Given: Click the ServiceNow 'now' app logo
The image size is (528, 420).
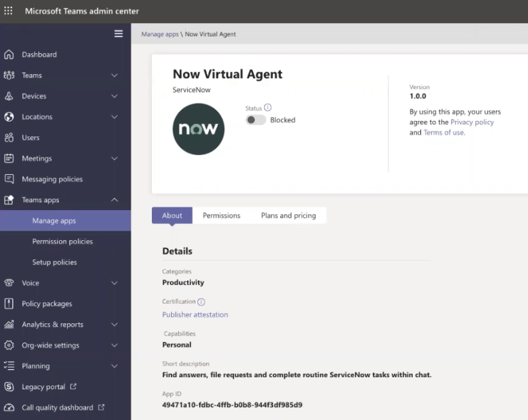Looking at the screenshot, I should [199, 129].
